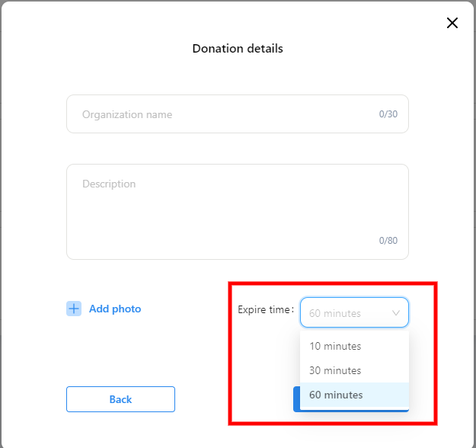
Task: Click the Add photo link text
Action: 115,309
